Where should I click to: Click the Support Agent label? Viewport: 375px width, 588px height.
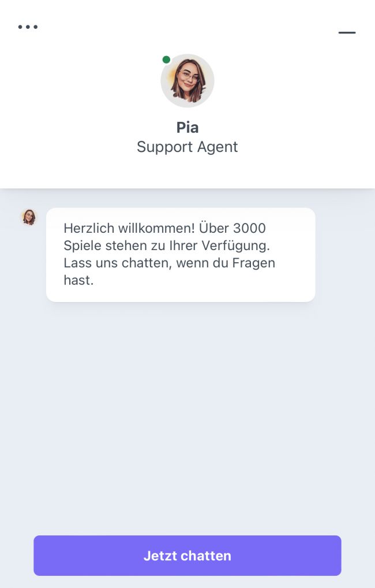pos(187,147)
